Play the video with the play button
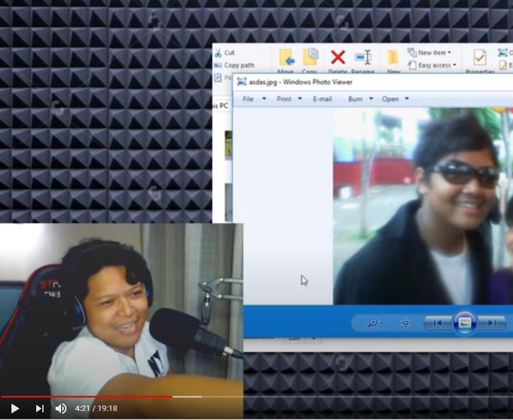This screenshot has height=420, width=513. (x=15, y=409)
